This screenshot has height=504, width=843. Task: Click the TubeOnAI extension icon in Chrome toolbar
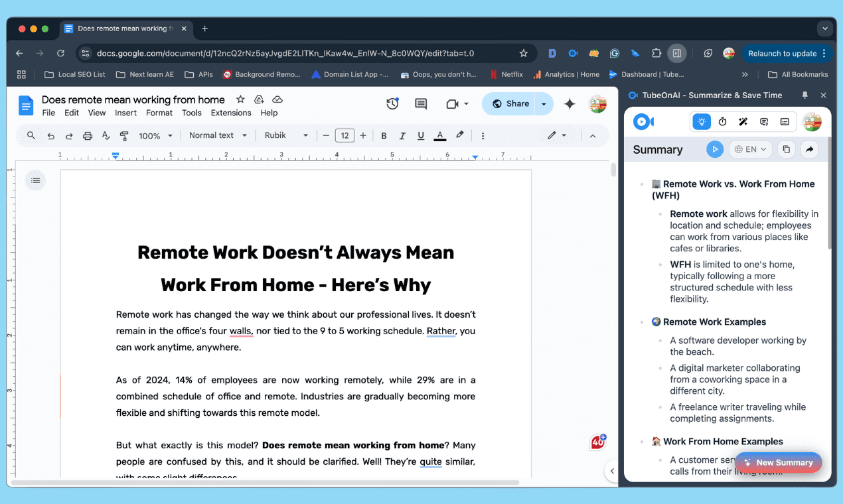(574, 53)
